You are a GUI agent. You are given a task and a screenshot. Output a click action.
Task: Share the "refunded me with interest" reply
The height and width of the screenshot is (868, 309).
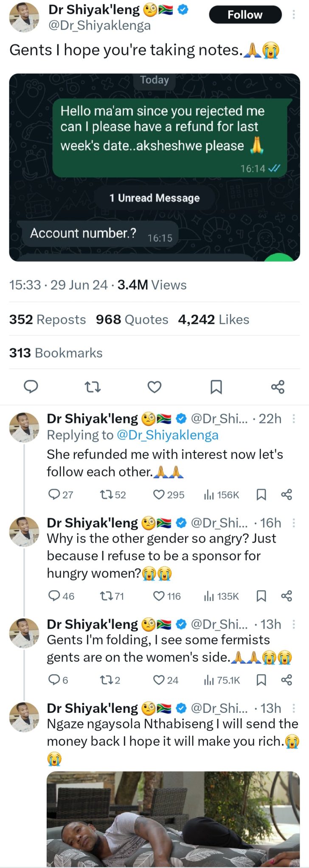[x=287, y=495]
